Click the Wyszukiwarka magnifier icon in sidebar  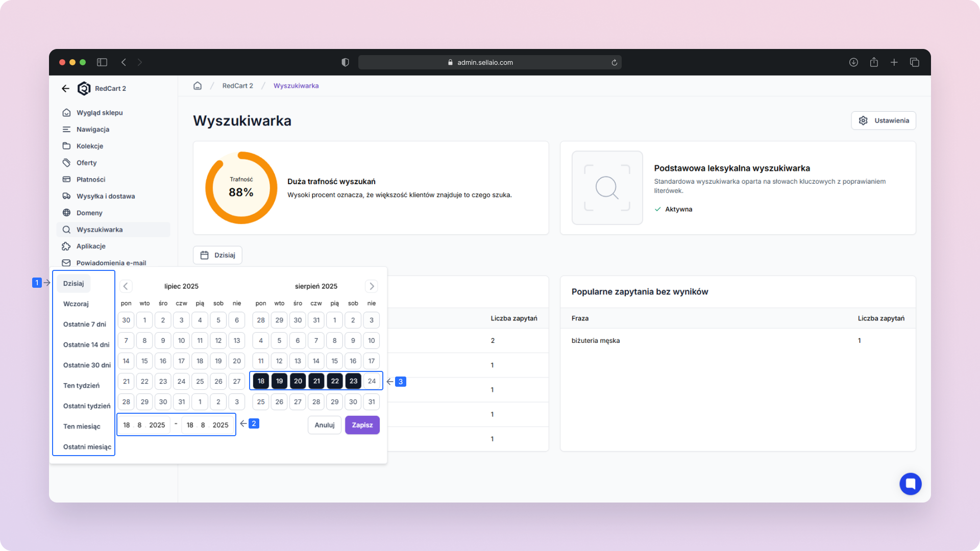coord(66,230)
